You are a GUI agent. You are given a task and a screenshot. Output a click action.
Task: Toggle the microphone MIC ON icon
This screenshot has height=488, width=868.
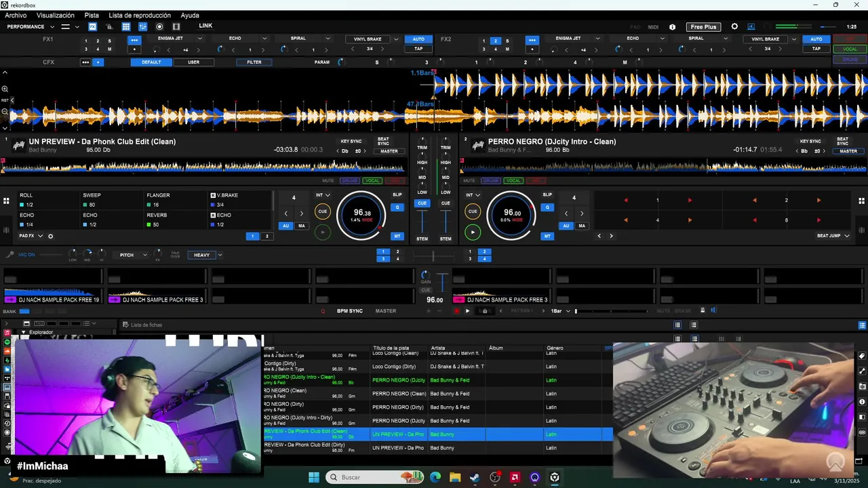tap(9, 255)
